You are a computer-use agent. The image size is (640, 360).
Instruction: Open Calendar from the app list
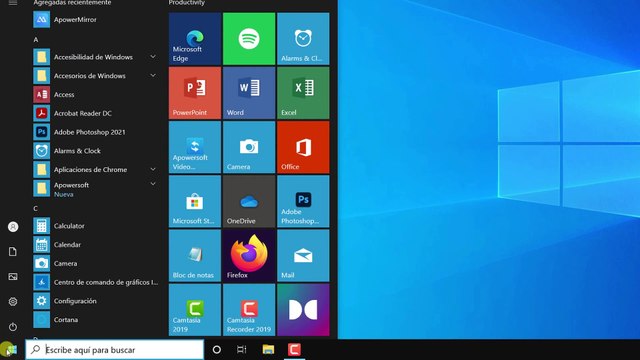click(96, 245)
